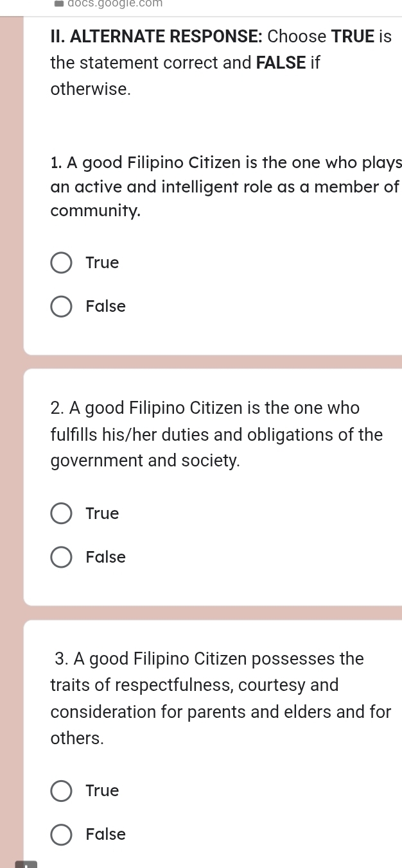Mark False radio circle for question 3
Screen dimensions: 402x868
(x=62, y=835)
